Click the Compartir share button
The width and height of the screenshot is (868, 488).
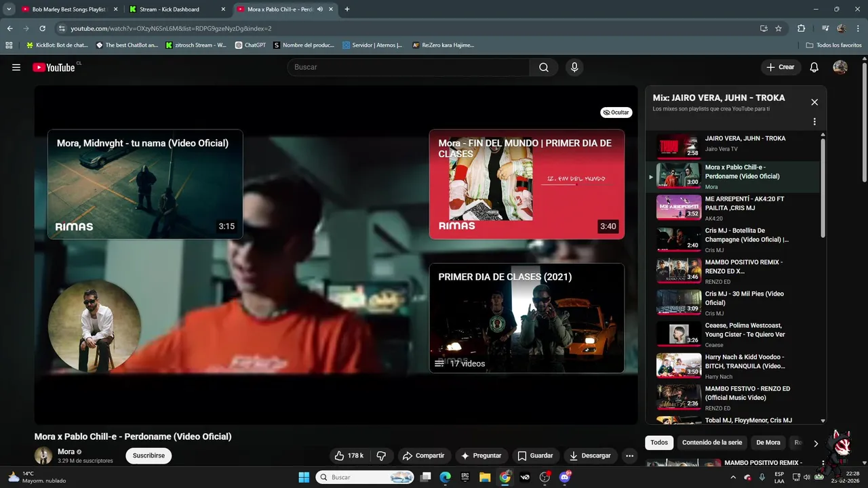pos(423,455)
